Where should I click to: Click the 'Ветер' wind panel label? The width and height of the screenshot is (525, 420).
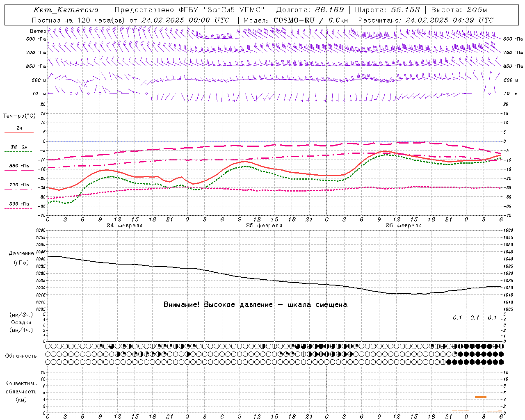38,31
